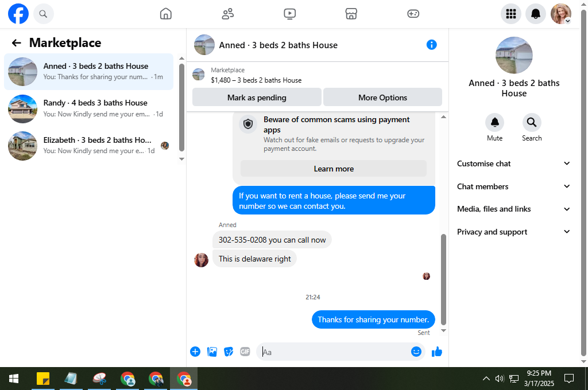The image size is (588, 390).
Task: Open Windows Start button
Action: tap(14, 379)
